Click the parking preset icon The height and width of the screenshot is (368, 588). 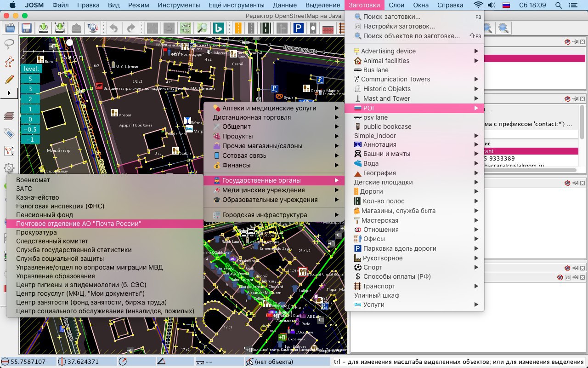(298, 28)
